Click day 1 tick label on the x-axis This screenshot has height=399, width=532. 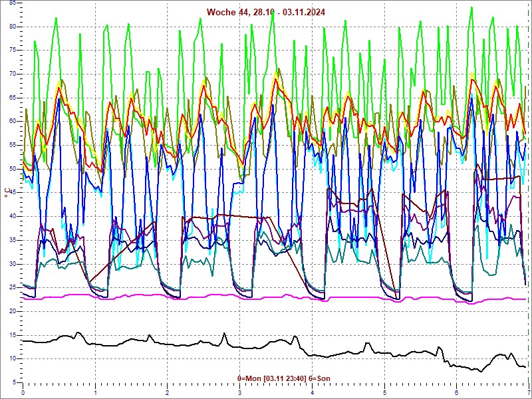tap(95, 392)
